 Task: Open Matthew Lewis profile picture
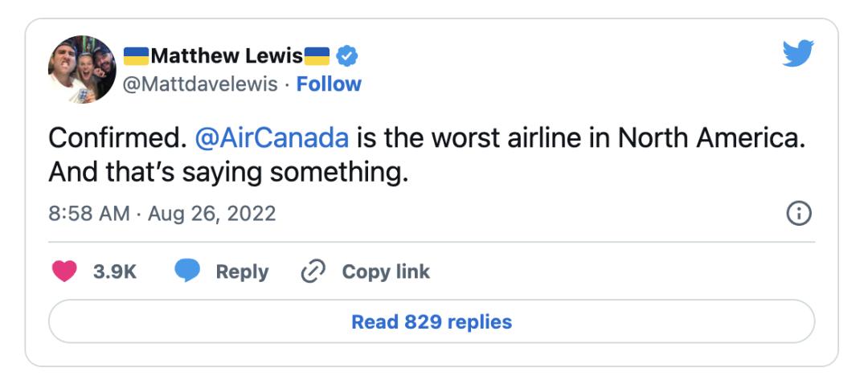point(82,69)
